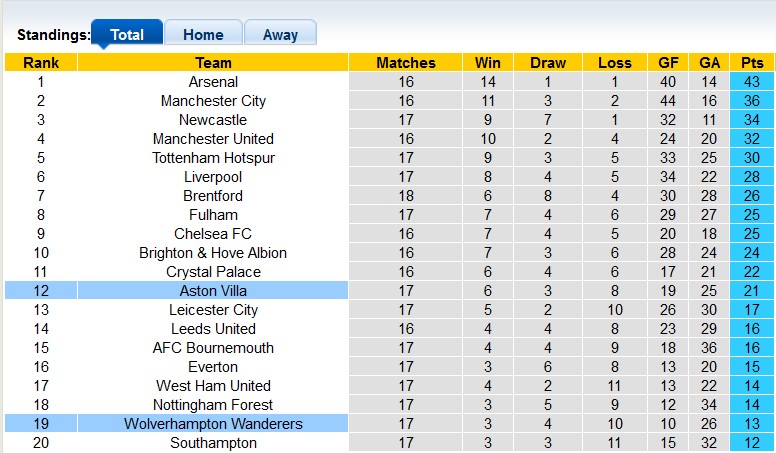Click the Rank column header
The width and height of the screenshot is (776, 453).
41,62
